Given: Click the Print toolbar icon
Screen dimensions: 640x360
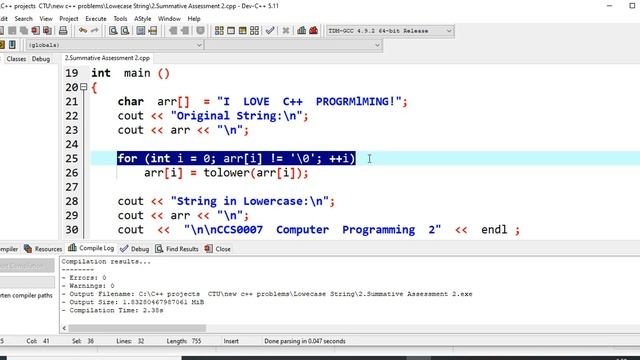Looking at the screenshot, I should point(63,31).
